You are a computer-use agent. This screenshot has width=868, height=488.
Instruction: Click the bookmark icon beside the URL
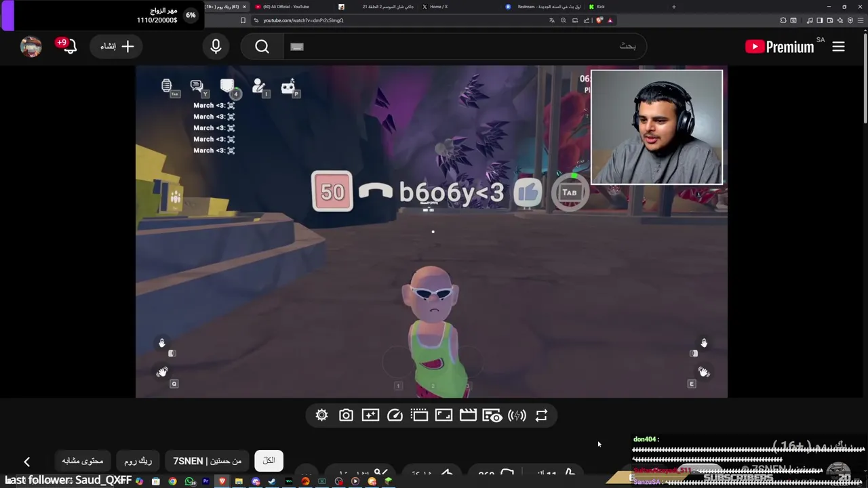[243, 20]
